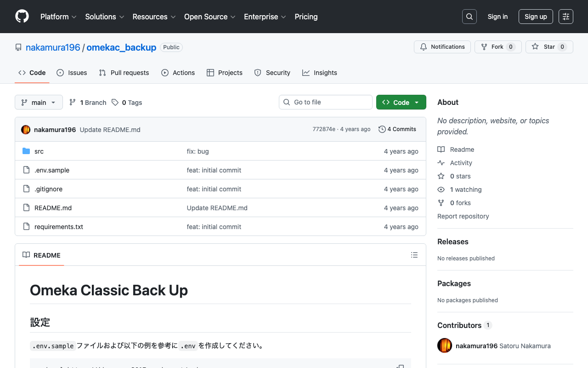Viewport: 588px width, 368px height.
Task: Expand the green Code dropdown button
Action: [401, 103]
